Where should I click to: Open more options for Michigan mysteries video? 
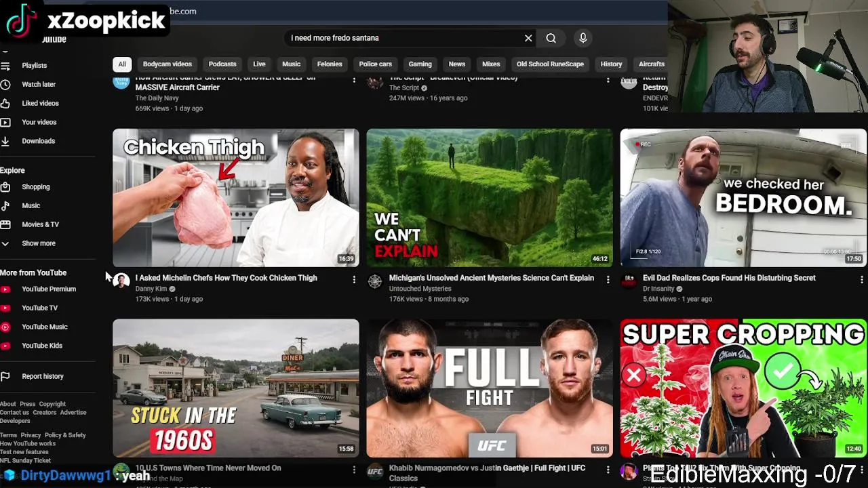(608, 279)
